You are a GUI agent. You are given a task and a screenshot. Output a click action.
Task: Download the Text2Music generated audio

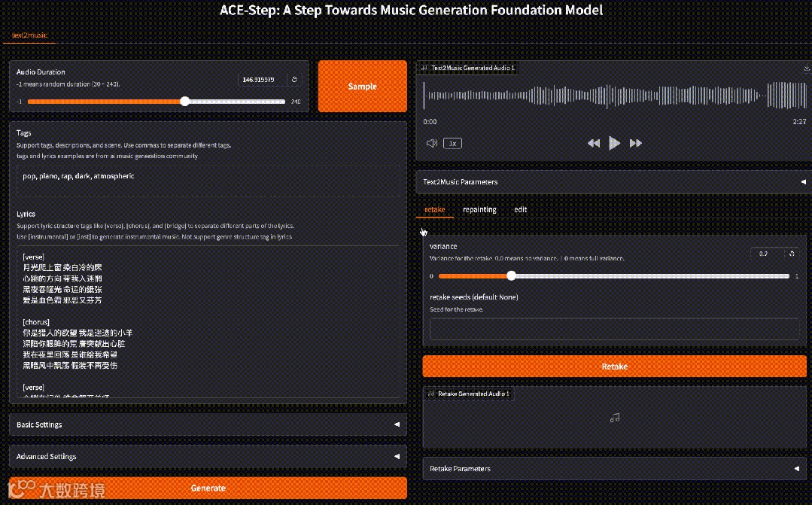pyautogui.click(x=806, y=68)
